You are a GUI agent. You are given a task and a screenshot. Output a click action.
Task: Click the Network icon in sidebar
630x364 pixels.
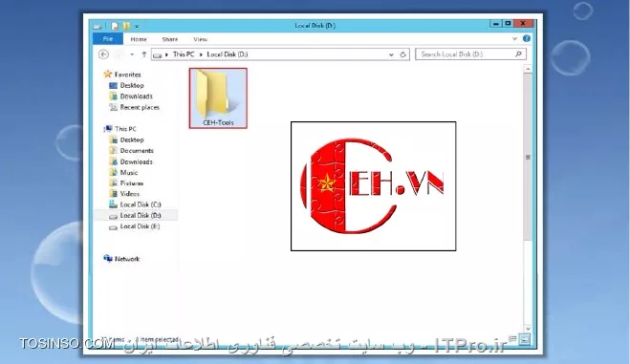click(108, 259)
